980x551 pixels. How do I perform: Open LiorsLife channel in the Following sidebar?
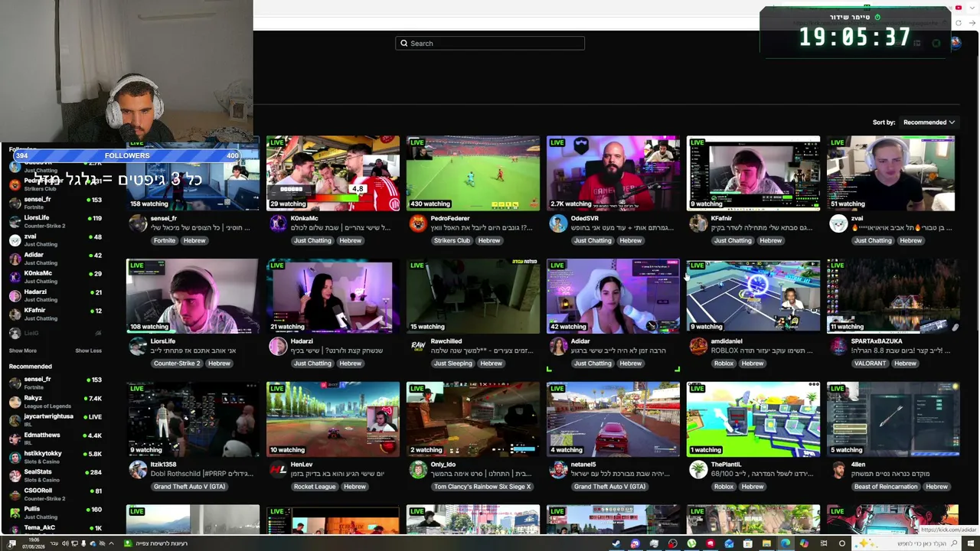[55, 221]
